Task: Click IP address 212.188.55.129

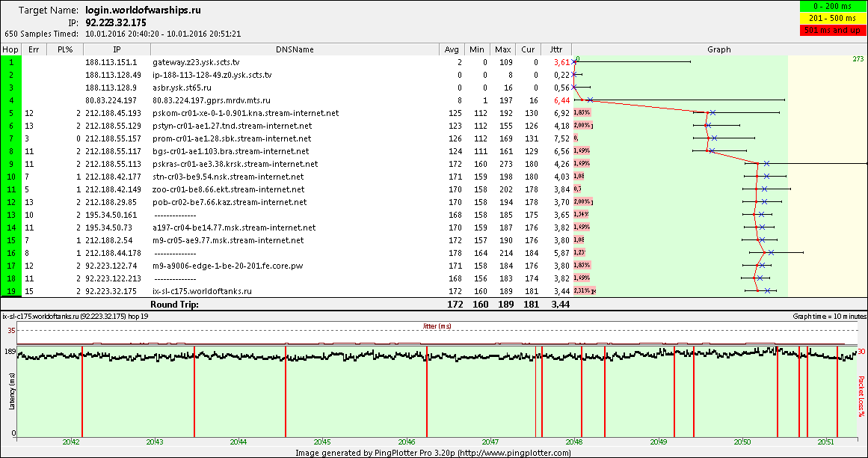Action: click(x=113, y=126)
